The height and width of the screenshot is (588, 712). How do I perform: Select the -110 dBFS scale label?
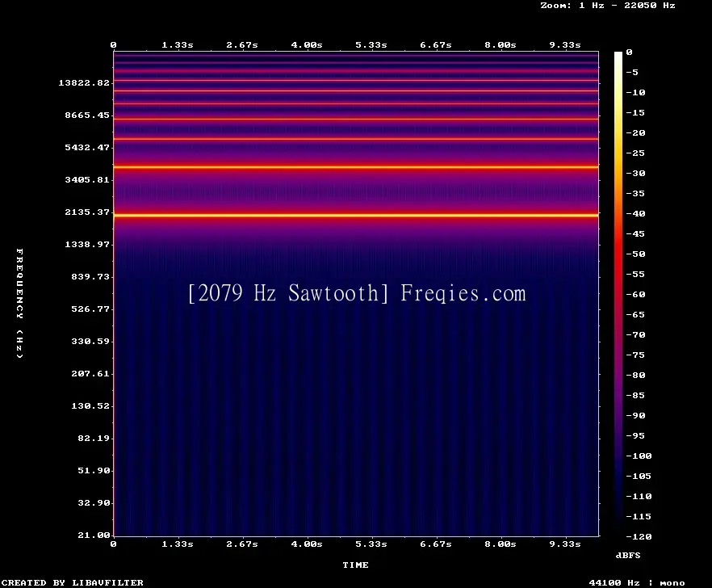tap(639, 496)
